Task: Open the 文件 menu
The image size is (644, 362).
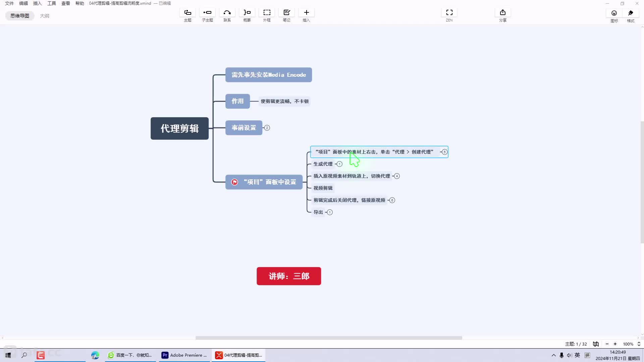Action: coord(9,3)
